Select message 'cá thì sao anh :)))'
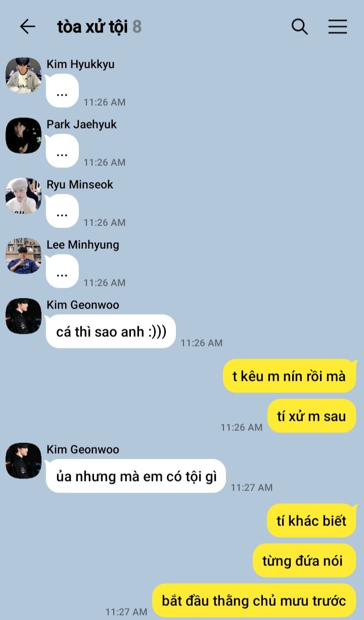 [111, 332]
